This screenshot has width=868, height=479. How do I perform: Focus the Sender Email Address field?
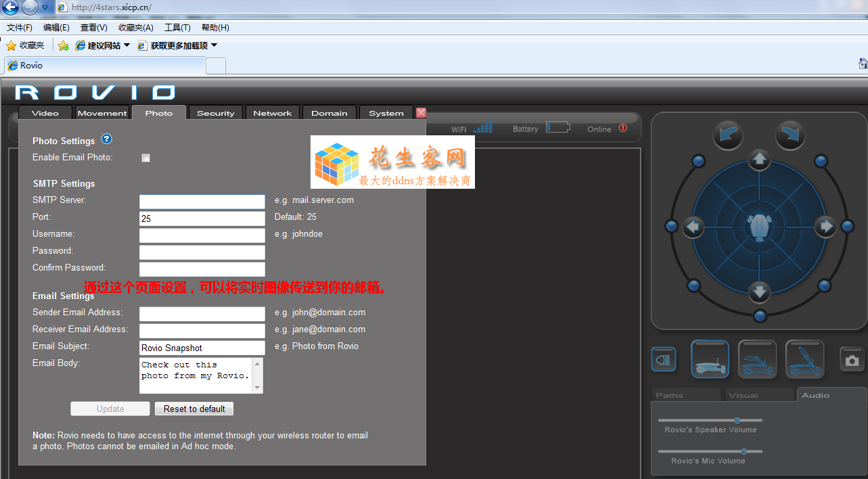pyautogui.click(x=202, y=314)
